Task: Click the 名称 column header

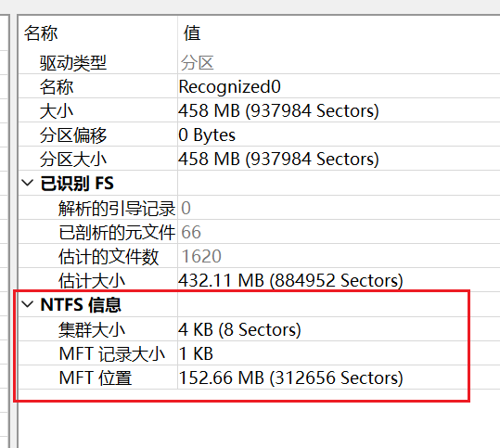Action: tap(41, 33)
